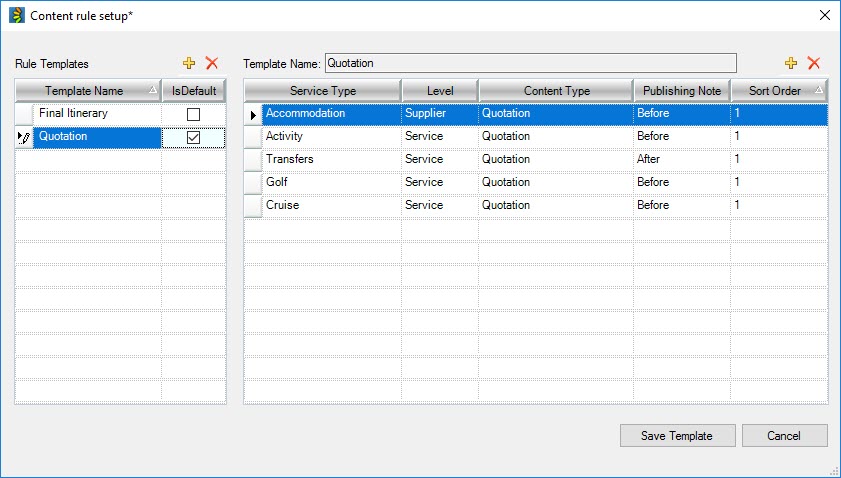Delete the selected rule template via red X
The height and width of the screenshot is (478, 841).
[x=211, y=63]
